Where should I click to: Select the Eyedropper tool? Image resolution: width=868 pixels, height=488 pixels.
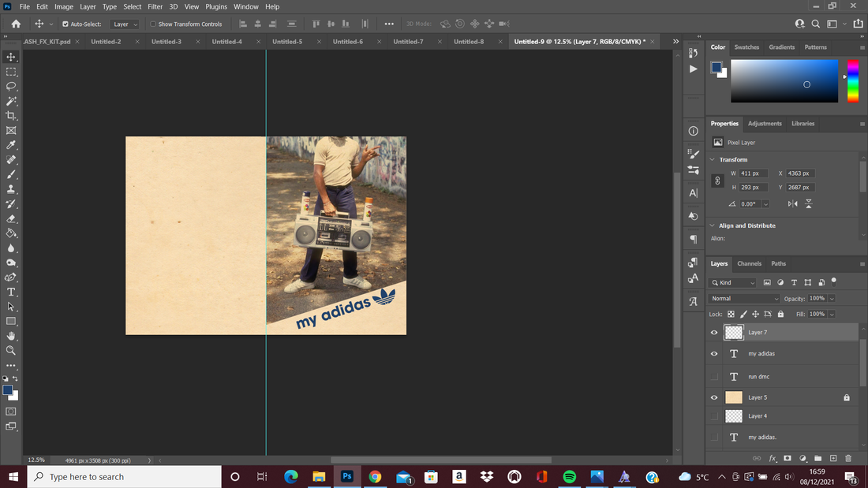click(11, 145)
